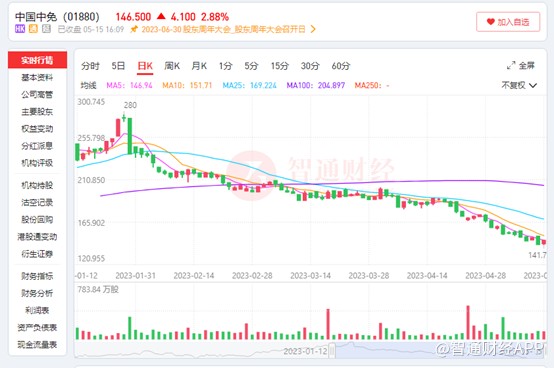Open 资产负债表 in the sidebar
The width and height of the screenshot is (554, 368).
[37, 327]
